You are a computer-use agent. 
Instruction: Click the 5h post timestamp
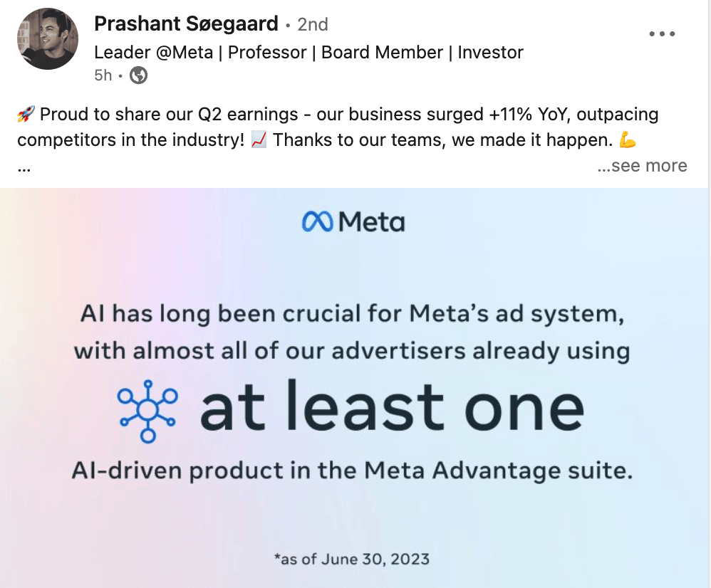coord(103,75)
